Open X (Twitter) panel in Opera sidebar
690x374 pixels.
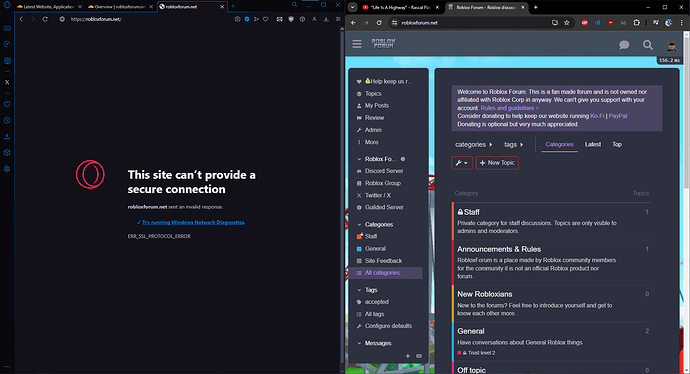pos(7,82)
